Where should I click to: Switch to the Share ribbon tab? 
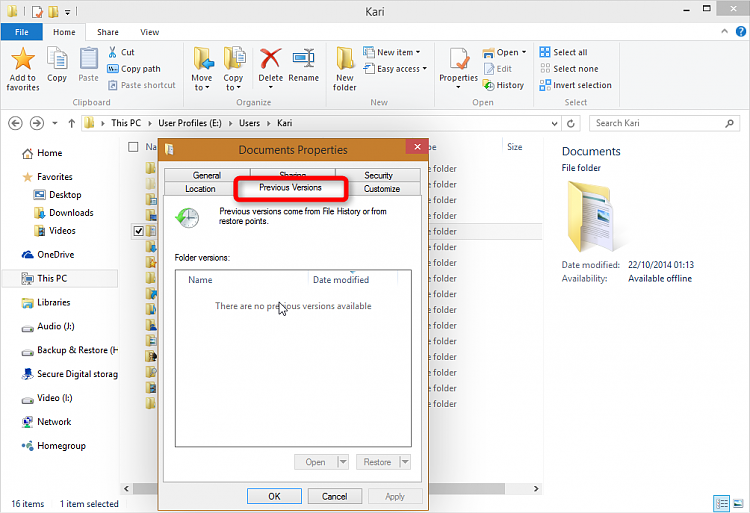[x=108, y=32]
